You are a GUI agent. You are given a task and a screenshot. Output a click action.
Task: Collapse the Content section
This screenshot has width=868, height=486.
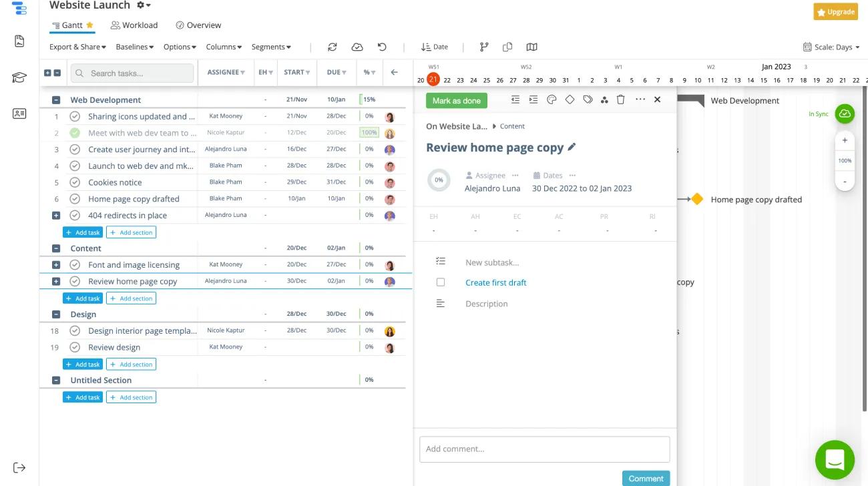pos(55,248)
